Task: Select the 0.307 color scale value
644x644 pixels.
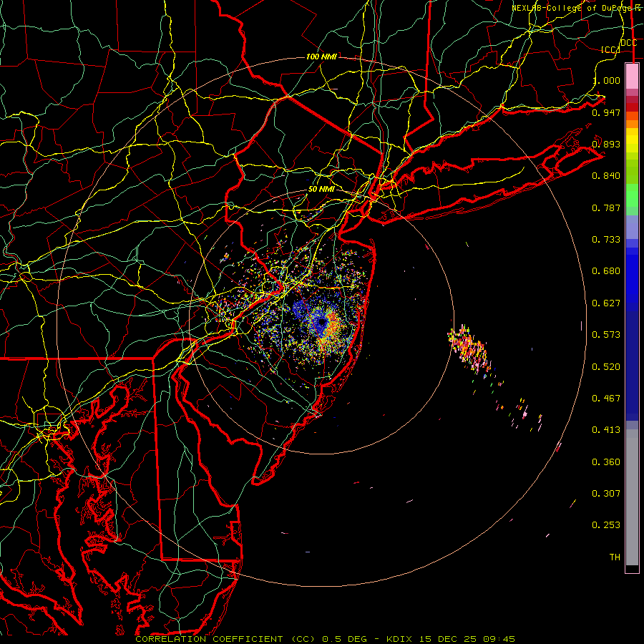Action: tap(606, 494)
